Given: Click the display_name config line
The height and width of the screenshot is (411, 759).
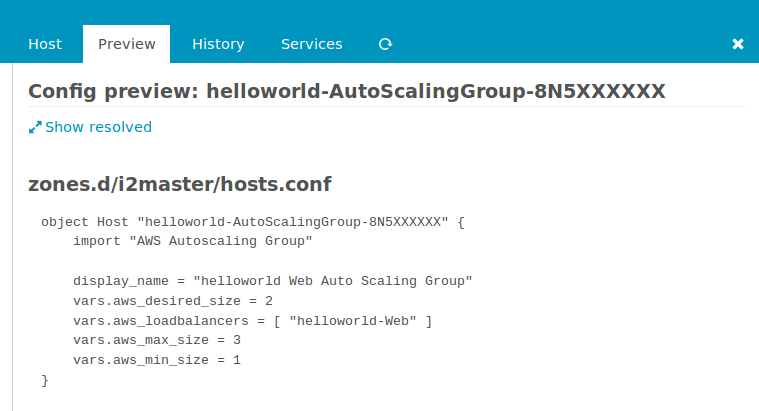Looking at the screenshot, I should click(273, 281).
